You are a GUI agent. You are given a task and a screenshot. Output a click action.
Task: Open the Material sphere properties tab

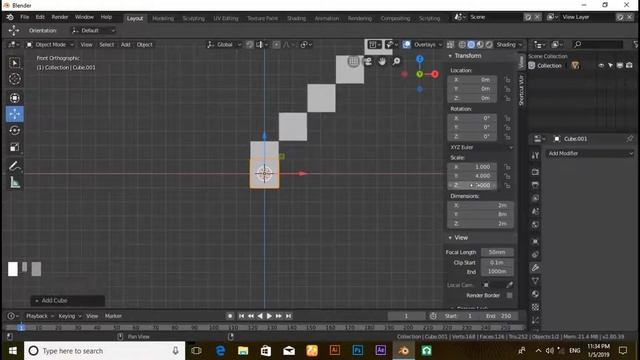pos(535,294)
